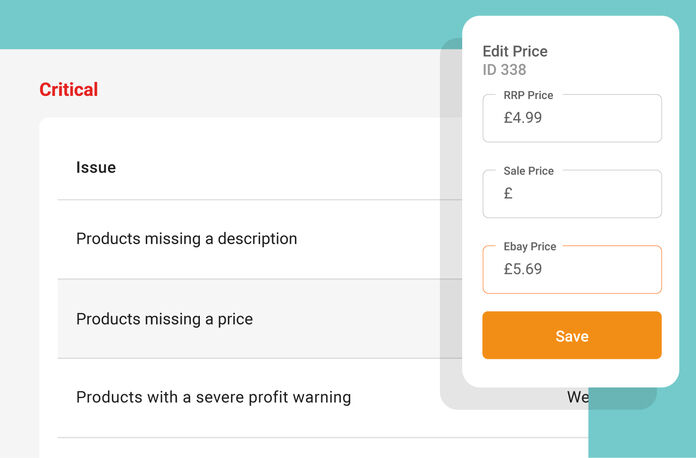696x458 pixels.
Task: Select the "Products missing a price" row
Action: (164, 319)
